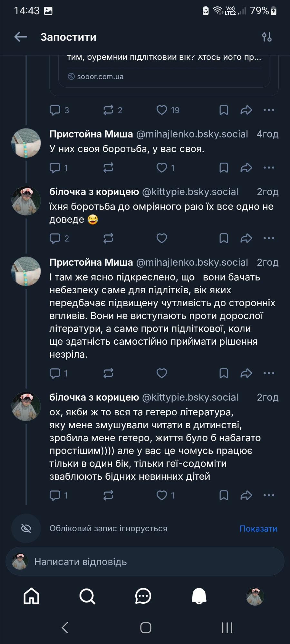
Task: Open the Search tab in bottom bar
Action: point(87,596)
